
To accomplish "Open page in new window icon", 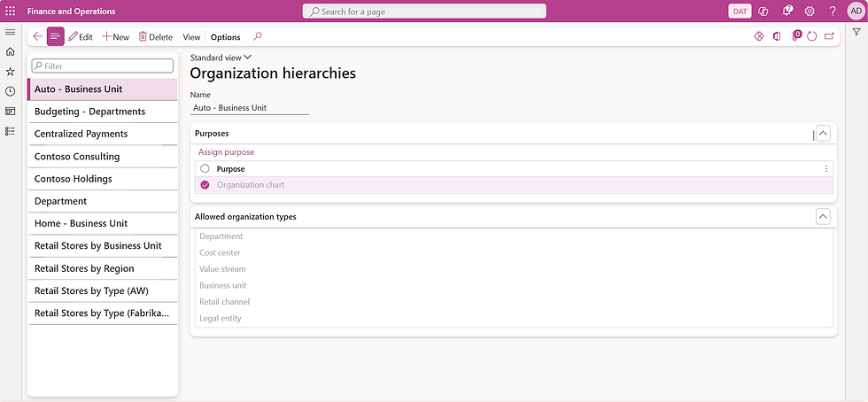I will (x=830, y=37).
